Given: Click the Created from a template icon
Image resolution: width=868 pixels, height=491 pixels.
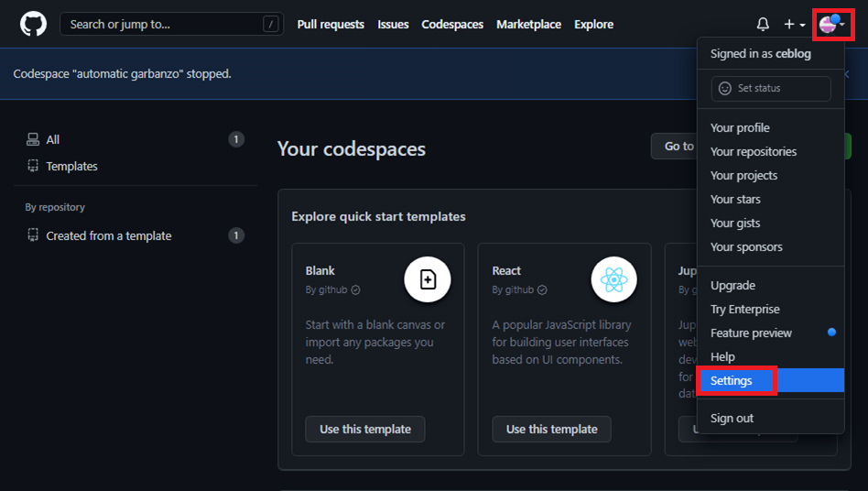Looking at the screenshot, I should coord(33,235).
